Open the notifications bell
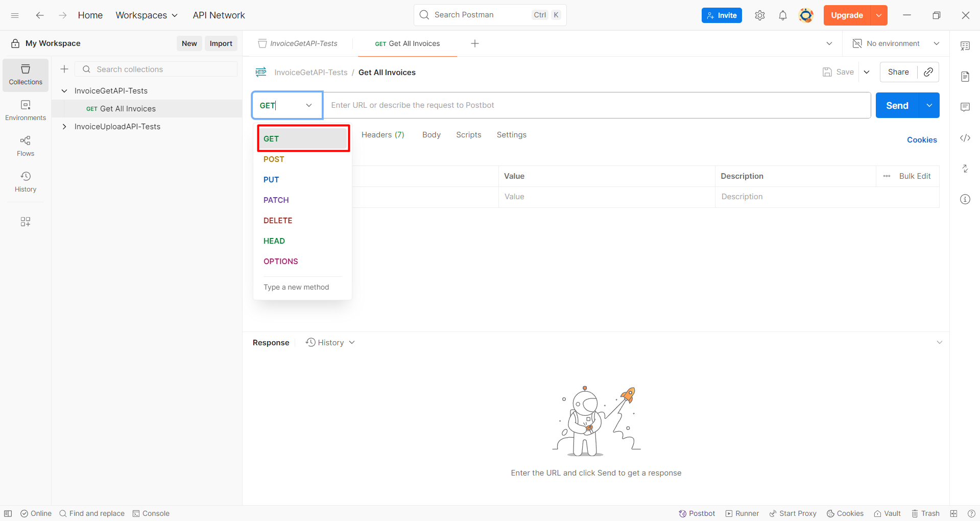980x521 pixels. click(x=783, y=15)
